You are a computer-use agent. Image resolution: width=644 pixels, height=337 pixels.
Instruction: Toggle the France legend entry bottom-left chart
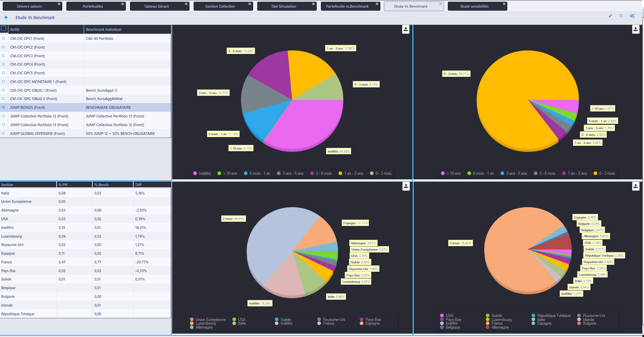327,323
